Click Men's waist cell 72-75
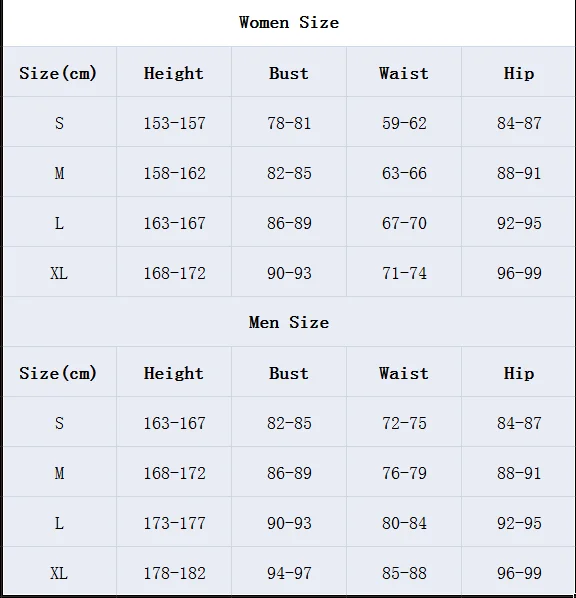576x598 pixels. pos(404,423)
